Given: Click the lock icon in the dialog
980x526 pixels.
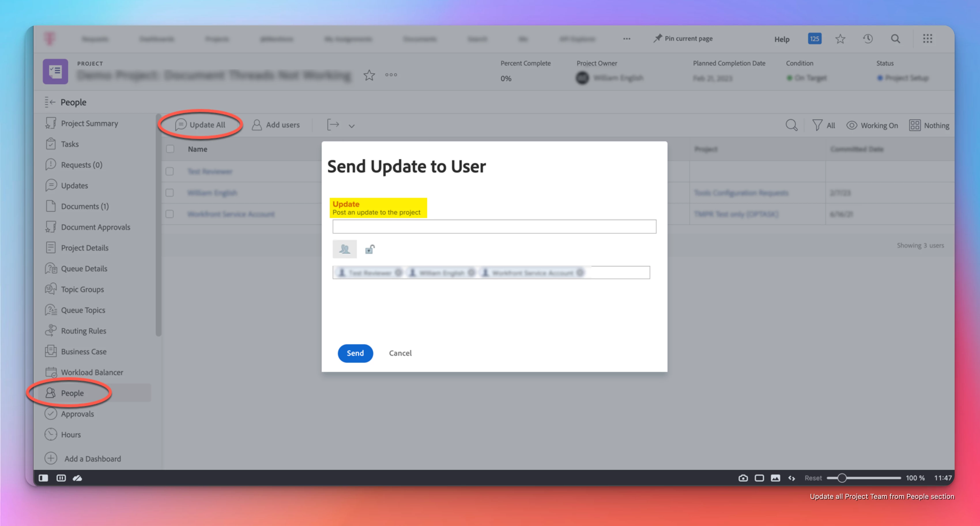Looking at the screenshot, I should [x=370, y=249].
